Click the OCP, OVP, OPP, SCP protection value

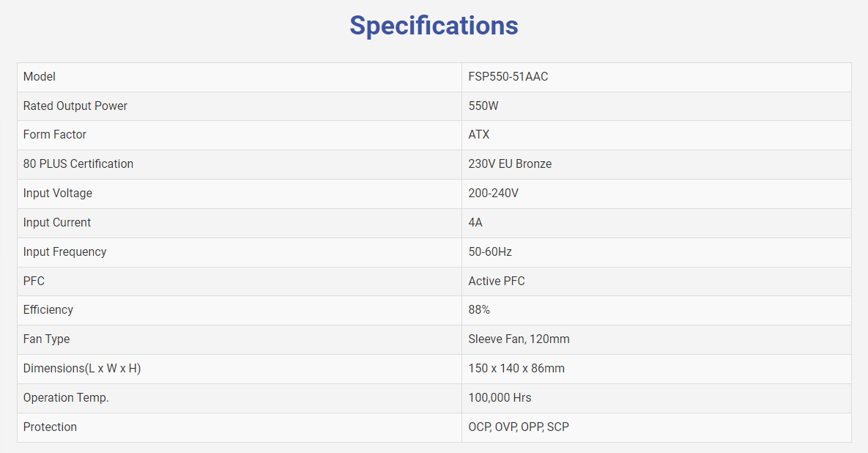click(519, 427)
